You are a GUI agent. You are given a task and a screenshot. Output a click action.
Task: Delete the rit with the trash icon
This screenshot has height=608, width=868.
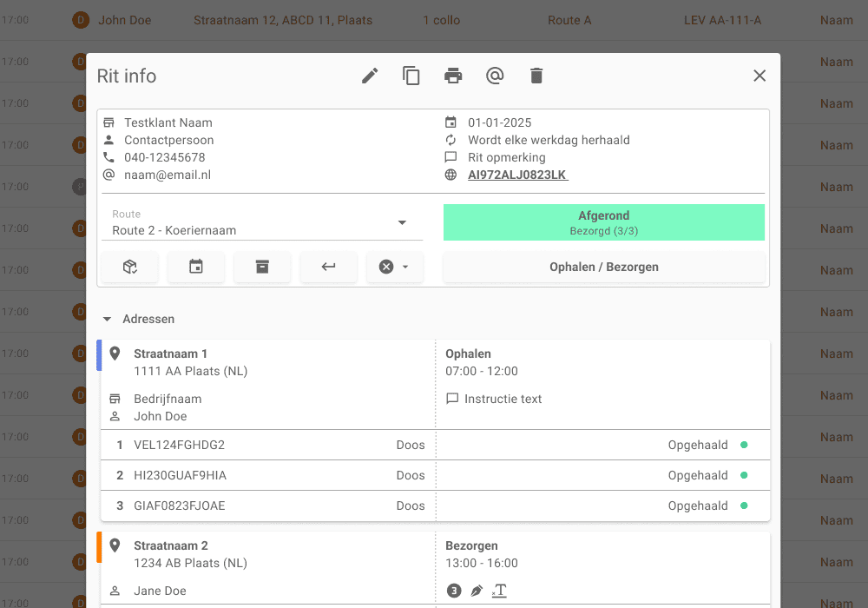[536, 76]
